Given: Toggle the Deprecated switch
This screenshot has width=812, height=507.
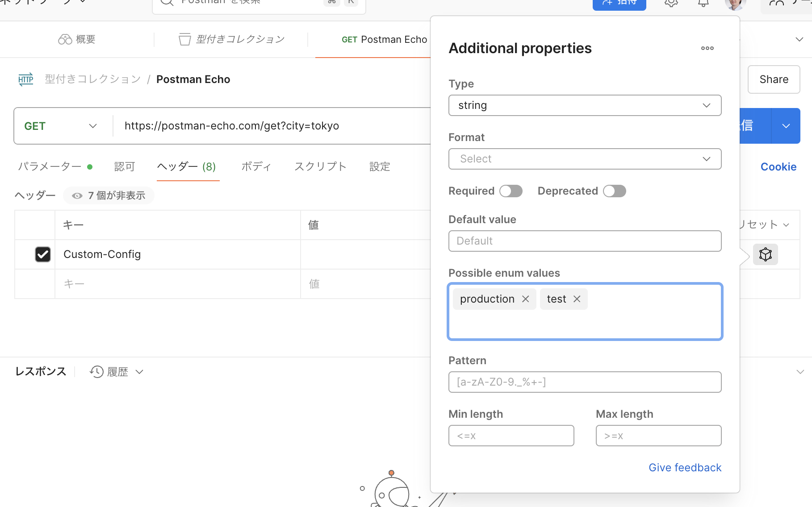Looking at the screenshot, I should click(615, 191).
